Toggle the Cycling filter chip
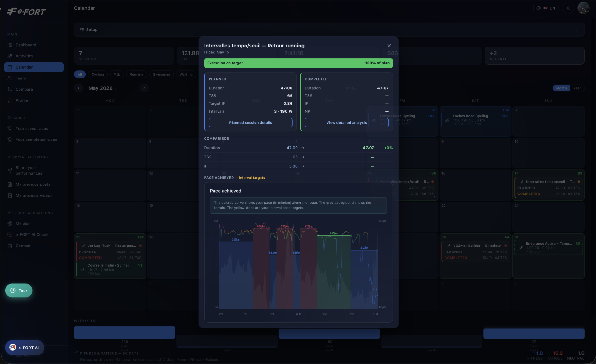 98,74
